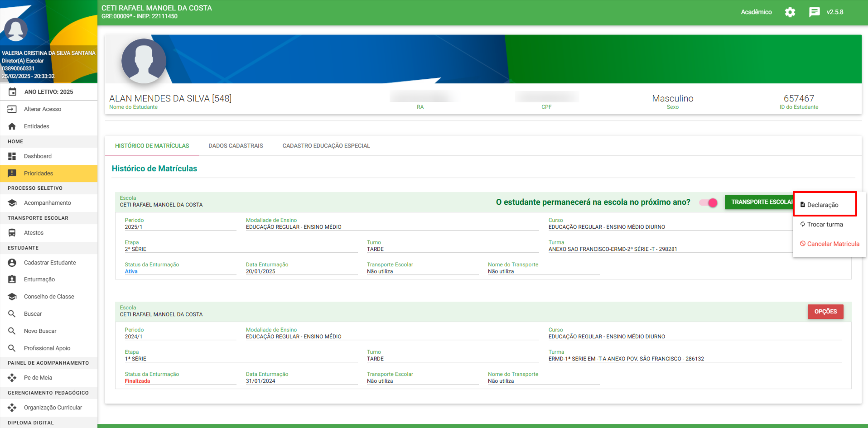
Task: Toggle student remaining at school next year
Action: pos(709,202)
